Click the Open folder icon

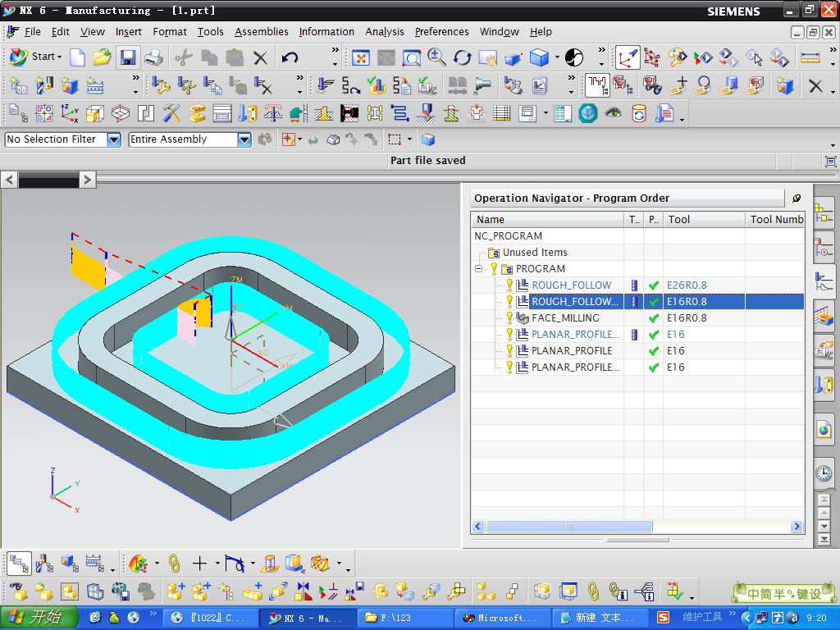[x=102, y=57]
